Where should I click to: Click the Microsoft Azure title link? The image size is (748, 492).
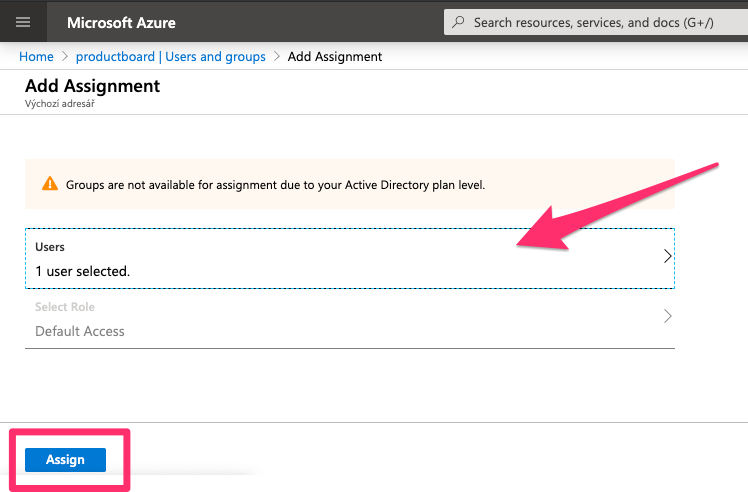tap(122, 22)
